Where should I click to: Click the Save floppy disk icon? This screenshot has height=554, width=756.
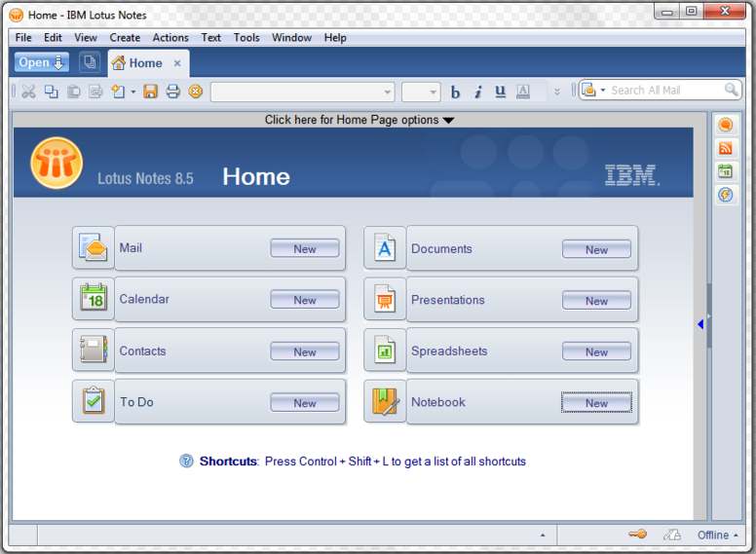pos(150,92)
